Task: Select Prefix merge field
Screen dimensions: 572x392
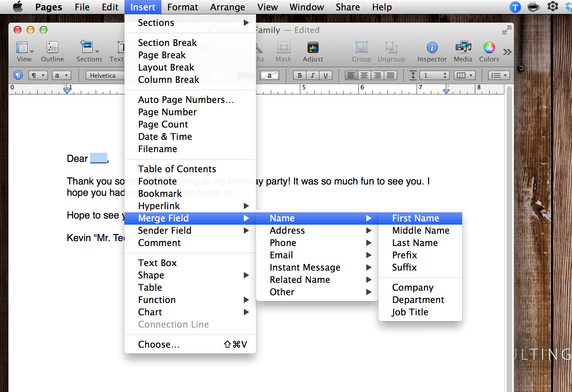Action: (x=420, y=255)
